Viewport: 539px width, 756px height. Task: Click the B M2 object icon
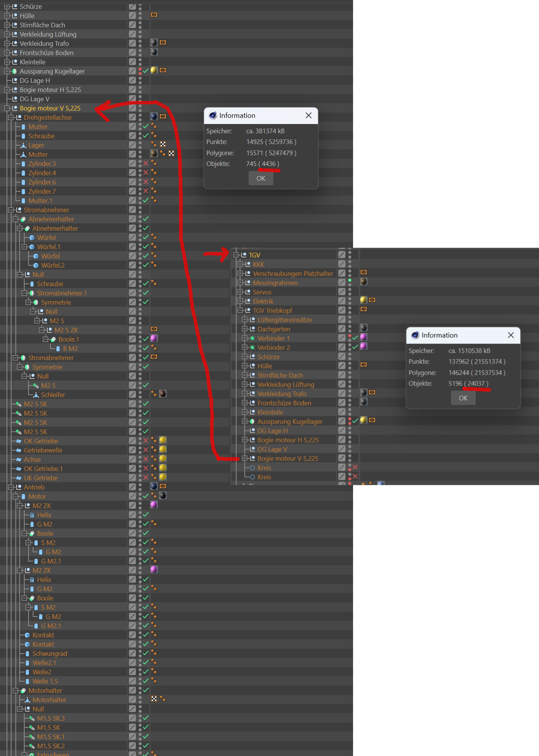tap(58, 349)
